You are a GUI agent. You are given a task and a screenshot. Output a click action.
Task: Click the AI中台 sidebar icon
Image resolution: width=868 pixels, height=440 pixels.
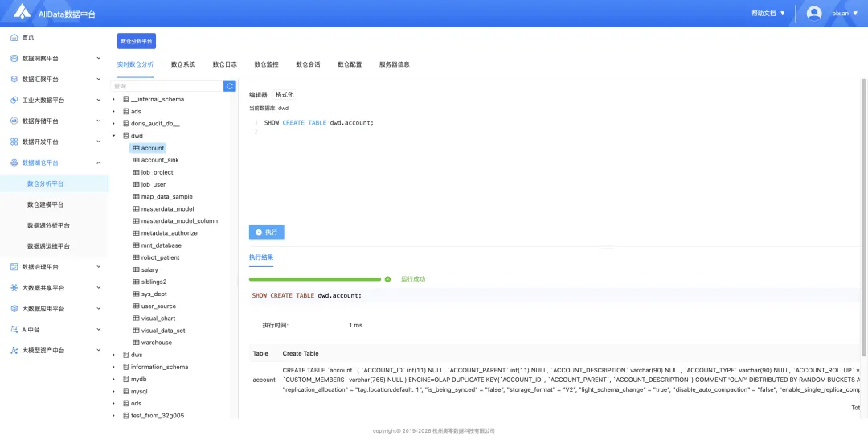14,329
